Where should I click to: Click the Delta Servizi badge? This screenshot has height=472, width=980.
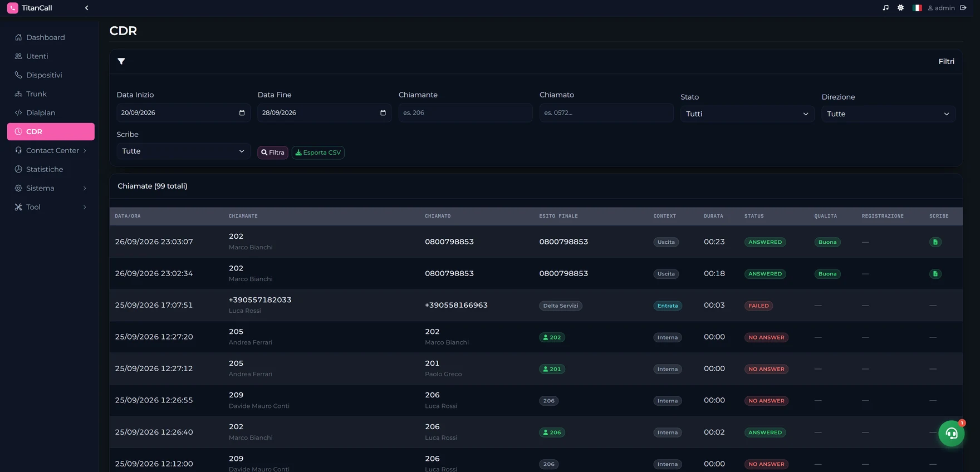pos(561,306)
